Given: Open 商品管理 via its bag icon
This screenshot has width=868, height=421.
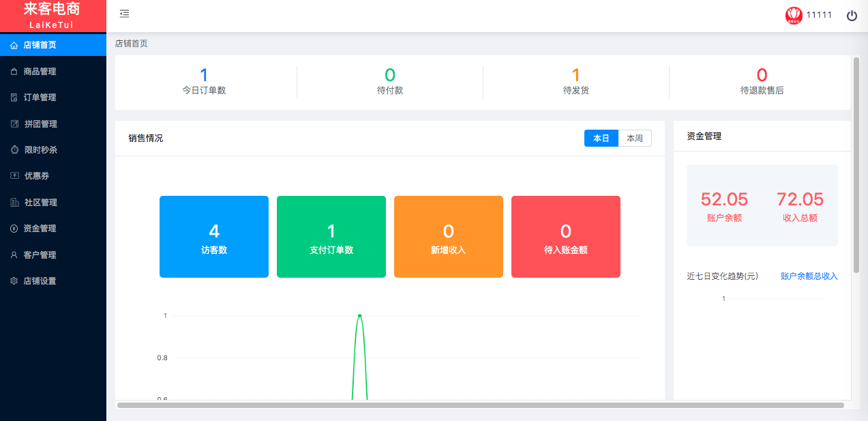Looking at the screenshot, I should (x=14, y=72).
